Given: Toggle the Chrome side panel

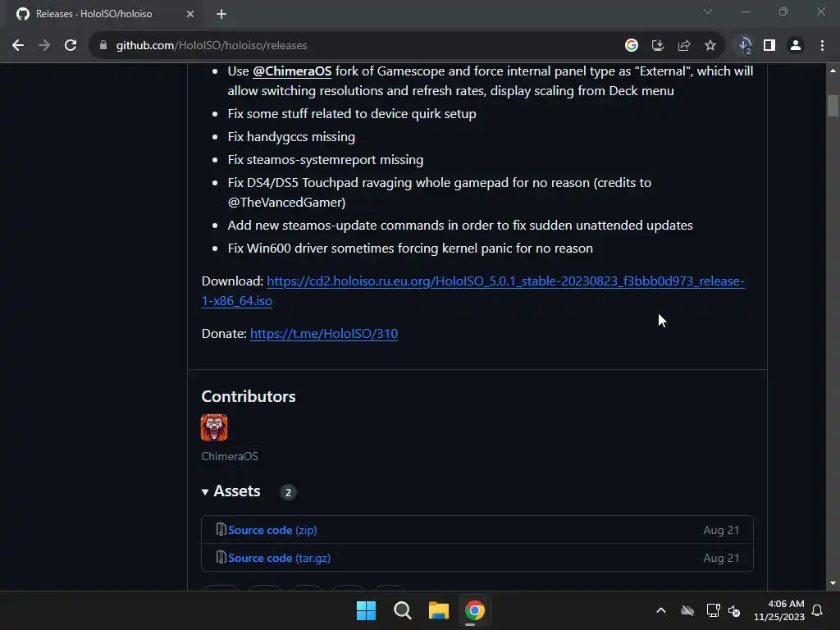Looking at the screenshot, I should [x=769, y=46].
